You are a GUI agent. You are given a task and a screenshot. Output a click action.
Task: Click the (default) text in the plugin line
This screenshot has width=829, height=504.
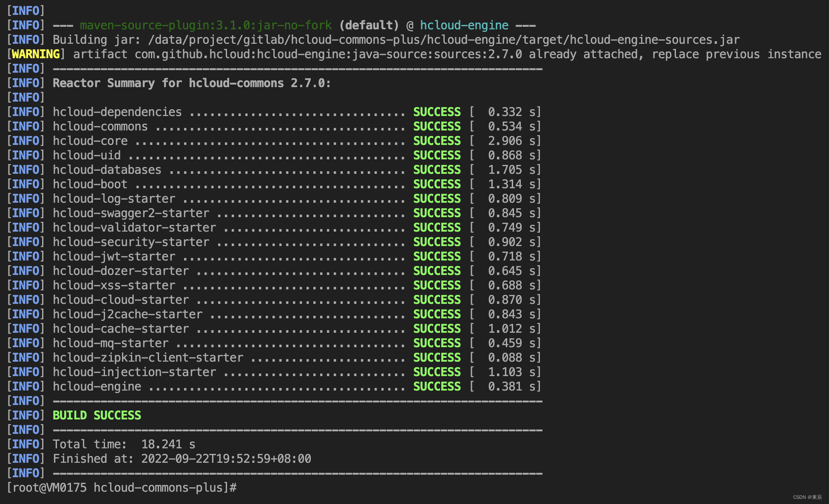click(x=369, y=25)
